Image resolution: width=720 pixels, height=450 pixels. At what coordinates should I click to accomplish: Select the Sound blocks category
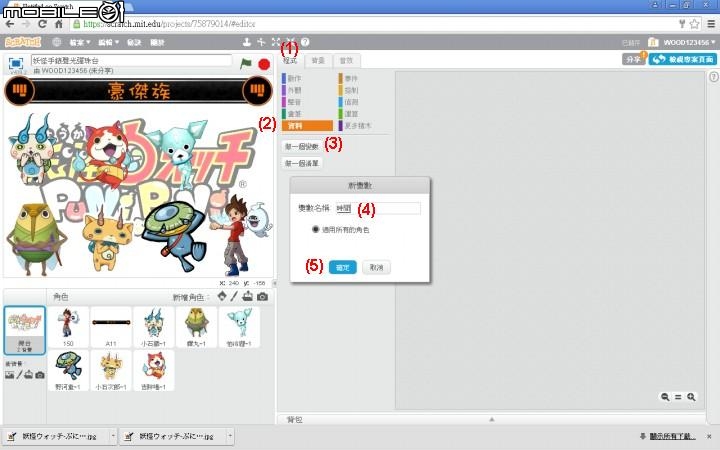306,102
